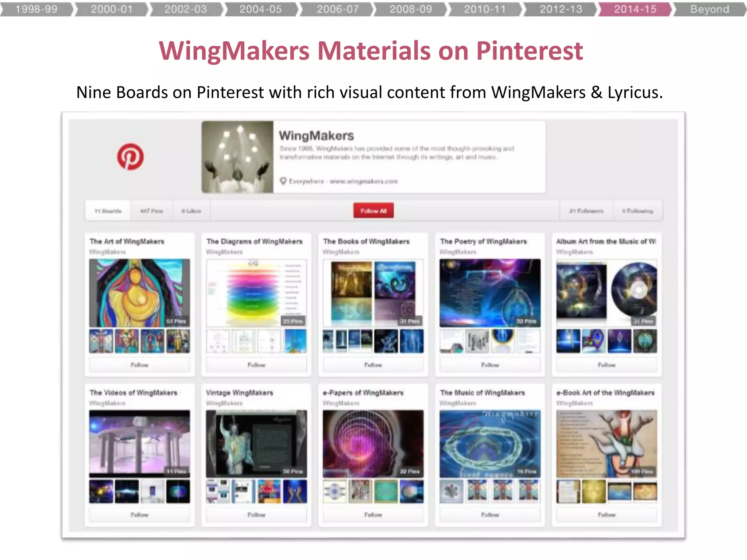Jump to the 1998-99 timeline step
Viewport: 747px width, 560px height.
36,9
